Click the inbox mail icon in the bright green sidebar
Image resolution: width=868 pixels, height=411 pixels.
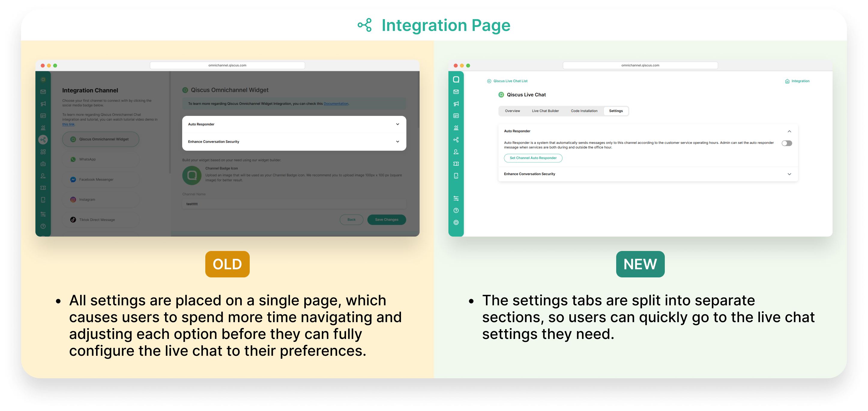click(456, 92)
